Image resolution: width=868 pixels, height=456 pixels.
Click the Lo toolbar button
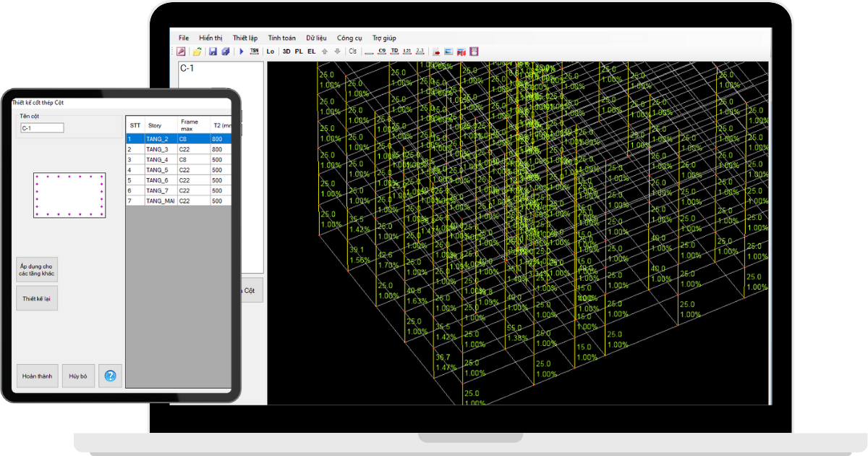click(x=271, y=51)
